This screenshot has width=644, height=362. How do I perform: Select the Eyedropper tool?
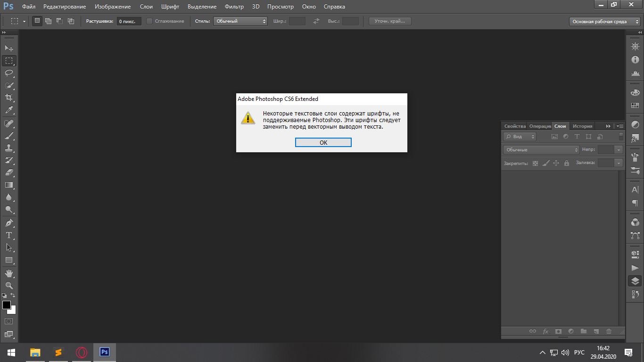9,110
